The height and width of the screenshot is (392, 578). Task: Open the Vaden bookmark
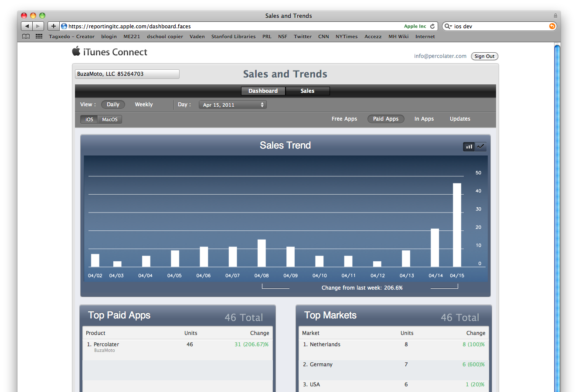pos(197,37)
